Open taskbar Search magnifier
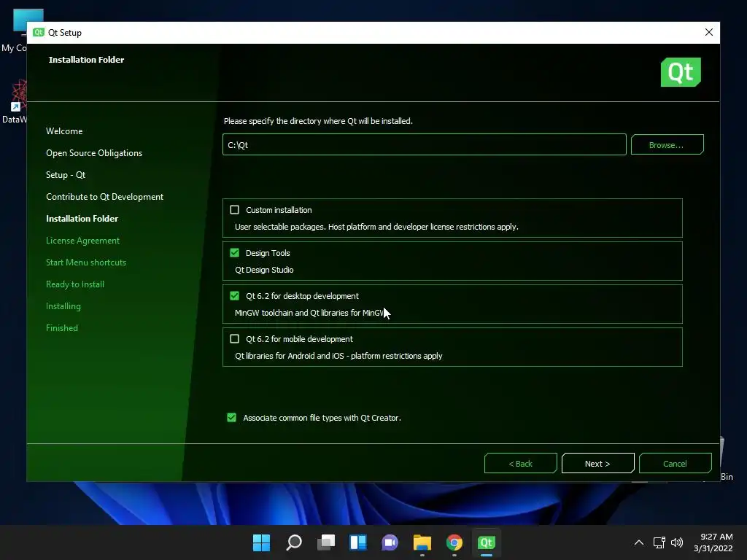Image resolution: width=747 pixels, height=560 pixels. (x=293, y=542)
